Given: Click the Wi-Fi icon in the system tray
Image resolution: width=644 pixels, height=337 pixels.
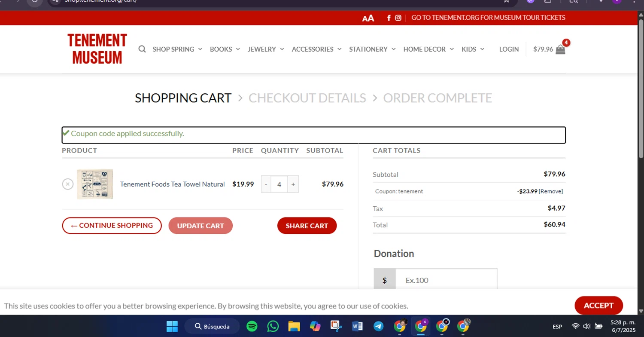Looking at the screenshot, I should [576, 326].
